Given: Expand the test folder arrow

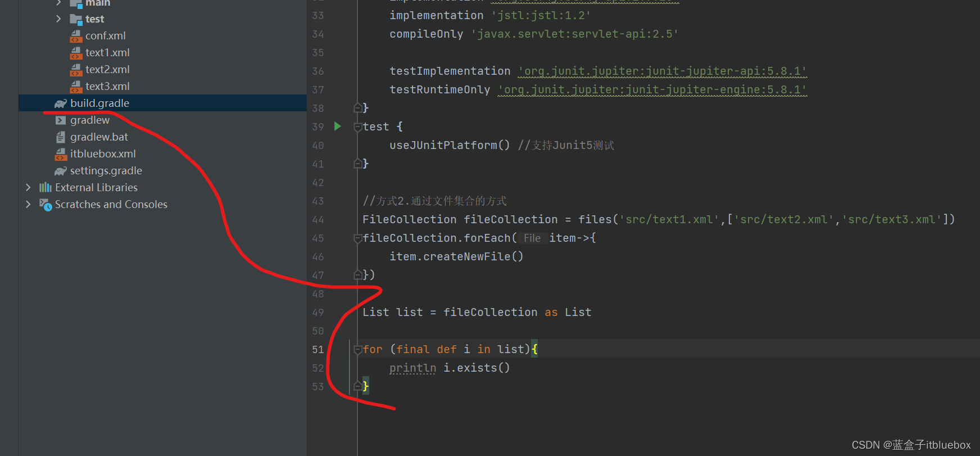Looking at the screenshot, I should click(58, 19).
